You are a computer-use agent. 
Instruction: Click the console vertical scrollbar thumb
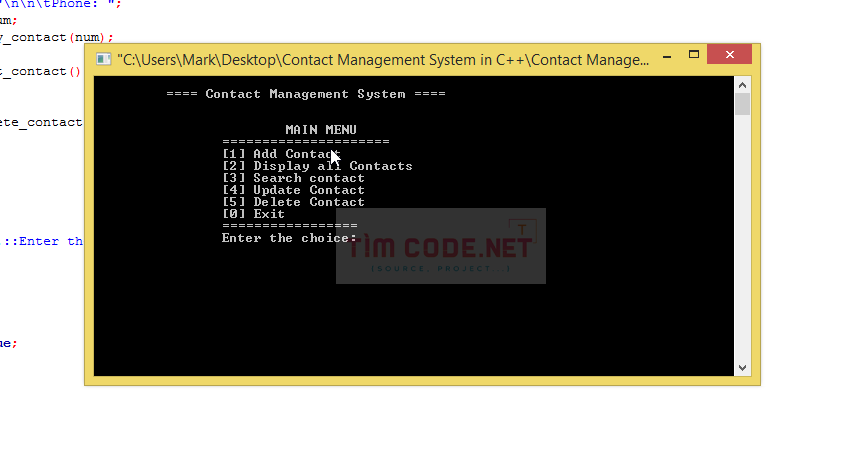pyautogui.click(x=742, y=104)
